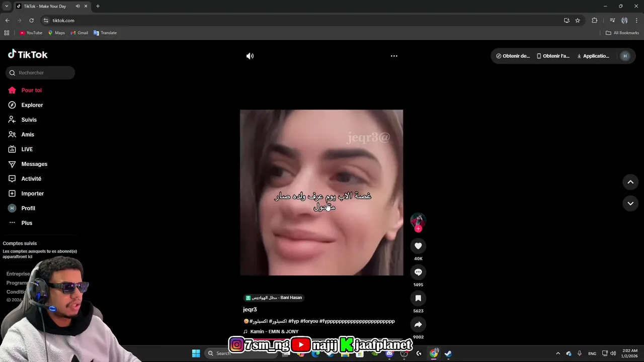
Task: Click the Obtenir de... pieces button
Action: coord(513,56)
